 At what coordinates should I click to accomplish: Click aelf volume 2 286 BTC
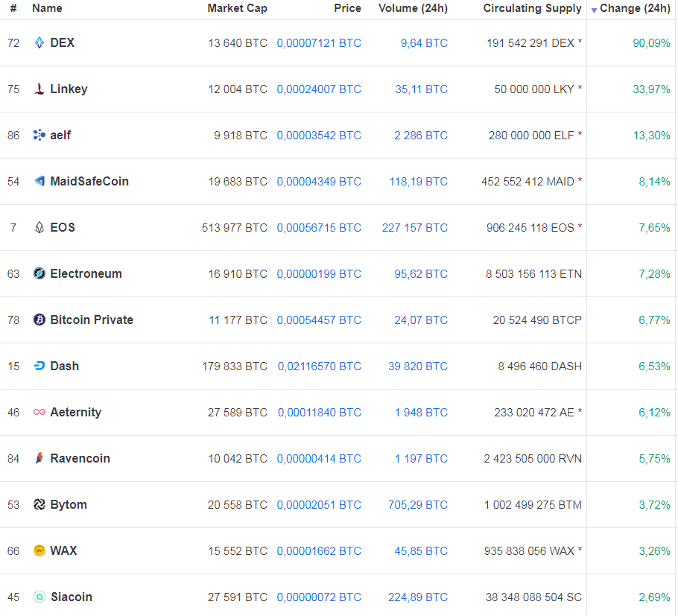421,136
